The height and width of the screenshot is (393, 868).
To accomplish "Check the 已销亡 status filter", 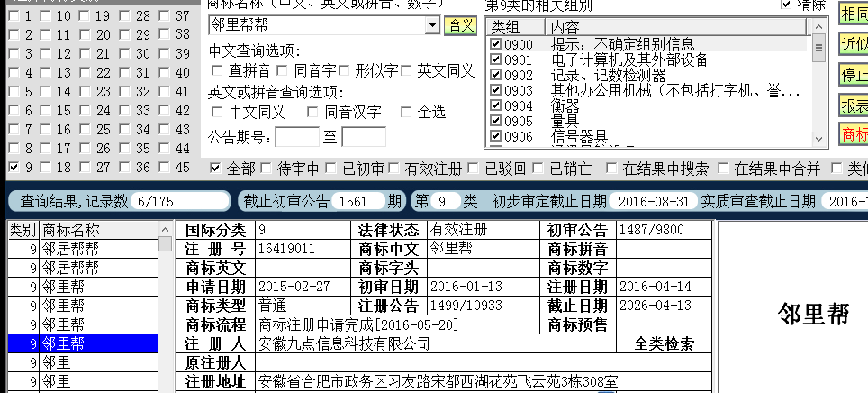I will 538,169.
